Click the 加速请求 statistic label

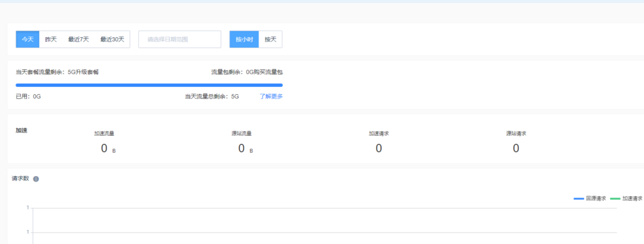point(379,133)
